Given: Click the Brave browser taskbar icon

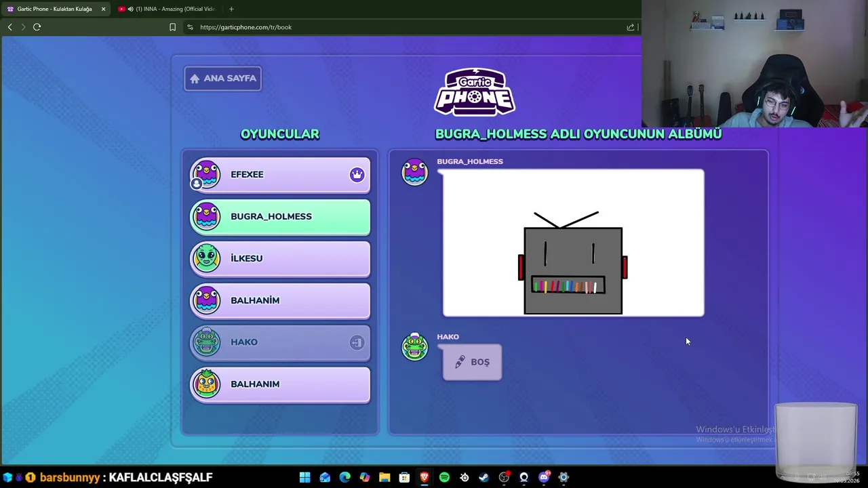Looking at the screenshot, I should [425, 477].
